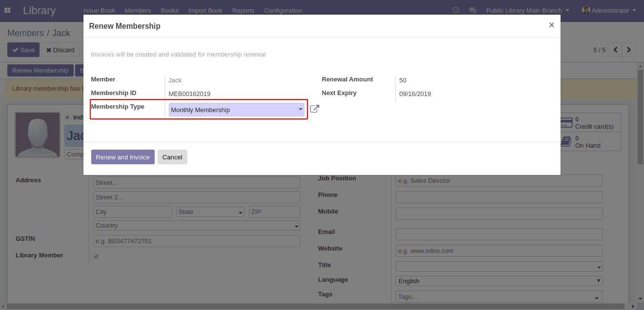The width and height of the screenshot is (644, 310).
Task: Go to next member record arrow
Action: (629, 50)
